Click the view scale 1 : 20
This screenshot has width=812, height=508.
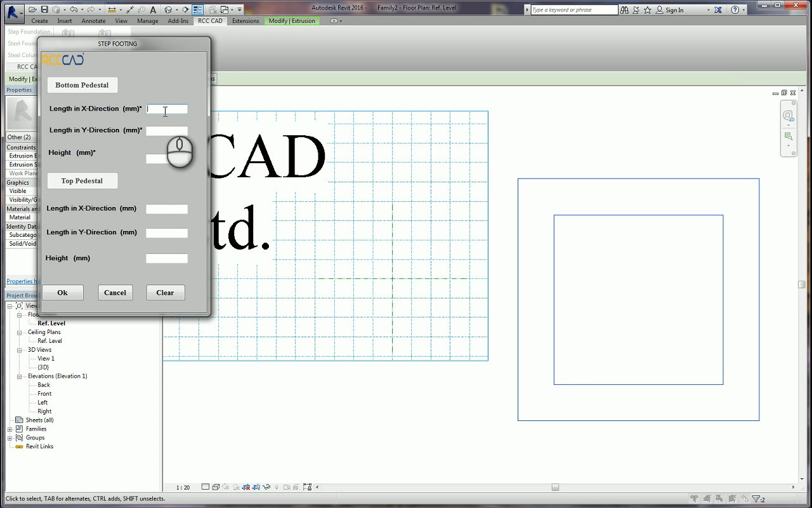point(183,488)
